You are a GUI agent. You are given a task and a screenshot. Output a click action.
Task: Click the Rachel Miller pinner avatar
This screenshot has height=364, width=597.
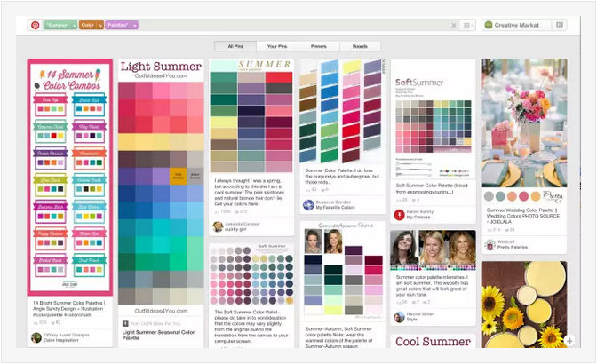point(399,317)
